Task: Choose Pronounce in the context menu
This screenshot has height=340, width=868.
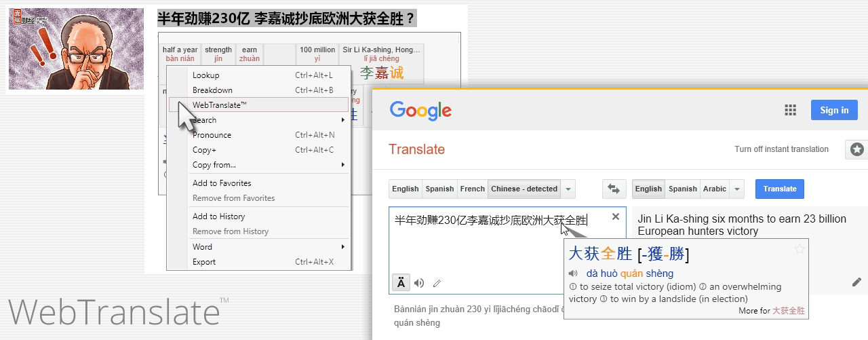Action: coord(258,135)
